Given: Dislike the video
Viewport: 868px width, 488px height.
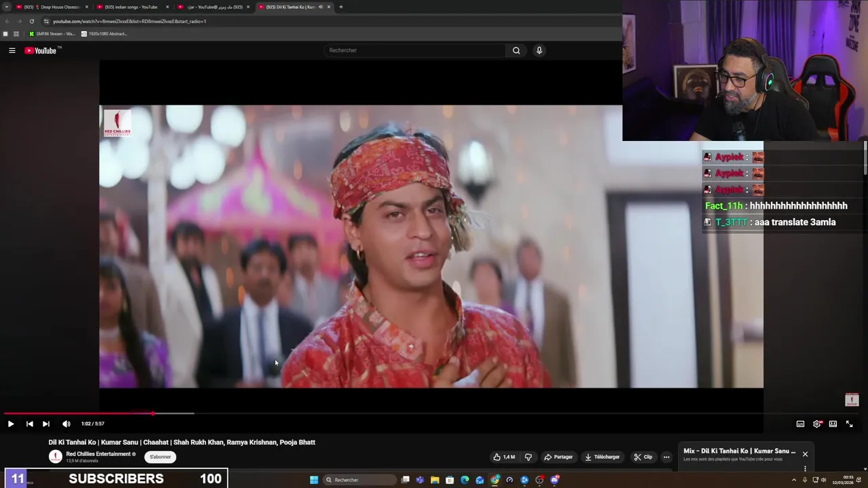Looking at the screenshot, I should [x=528, y=457].
